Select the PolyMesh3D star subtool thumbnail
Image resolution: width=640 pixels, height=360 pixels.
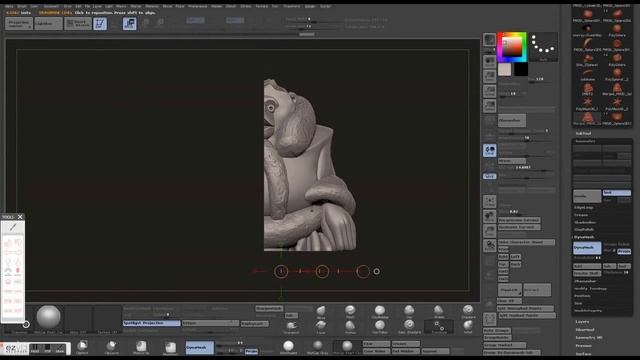tap(587, 103)
